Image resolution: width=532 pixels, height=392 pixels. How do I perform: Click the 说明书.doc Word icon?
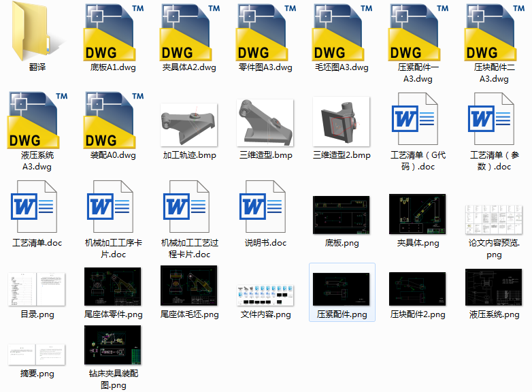click(263, 206)
